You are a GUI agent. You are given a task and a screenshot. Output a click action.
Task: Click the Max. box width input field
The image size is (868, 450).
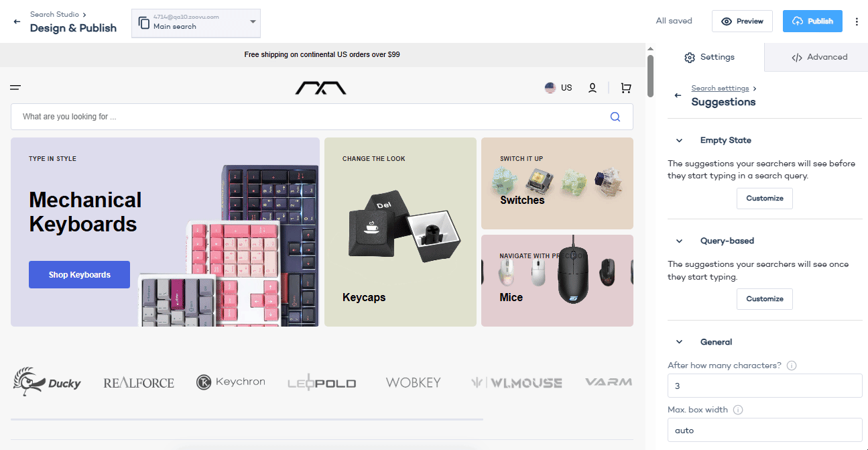tap(764, 430)
